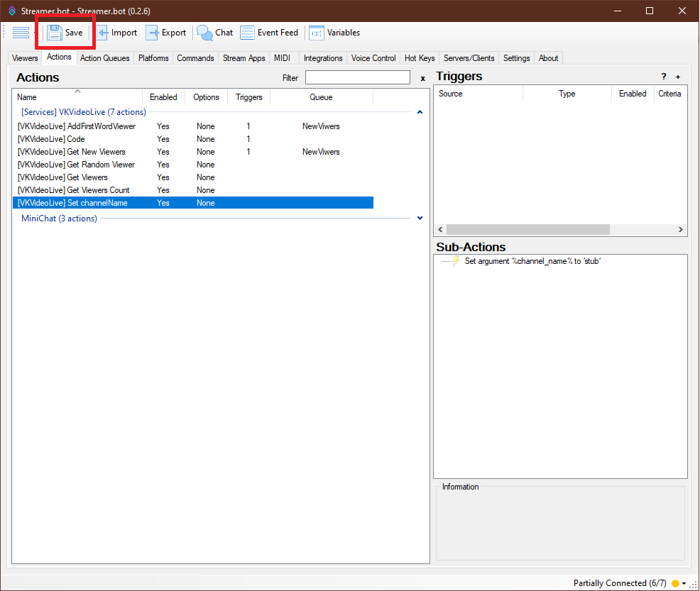700x591 pixels.
Task: Click into the Filter text field
Action: (358, 77)
